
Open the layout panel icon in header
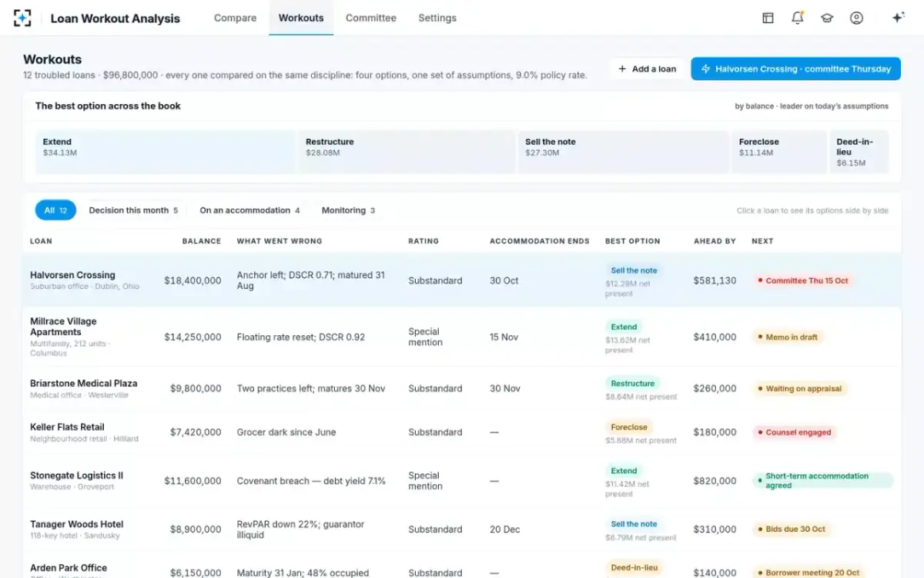(768, 18)
